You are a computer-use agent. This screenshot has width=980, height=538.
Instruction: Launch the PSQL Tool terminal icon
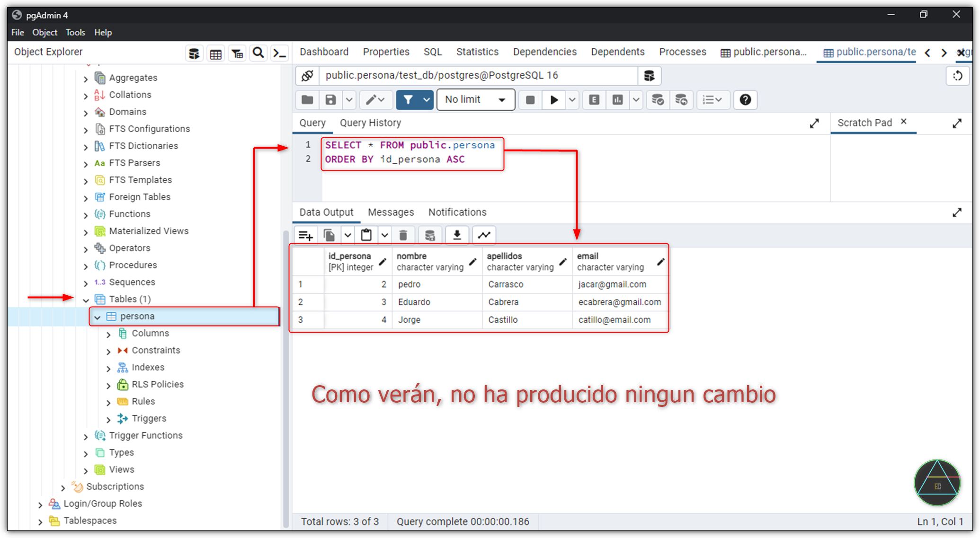[x=279, y=53]
